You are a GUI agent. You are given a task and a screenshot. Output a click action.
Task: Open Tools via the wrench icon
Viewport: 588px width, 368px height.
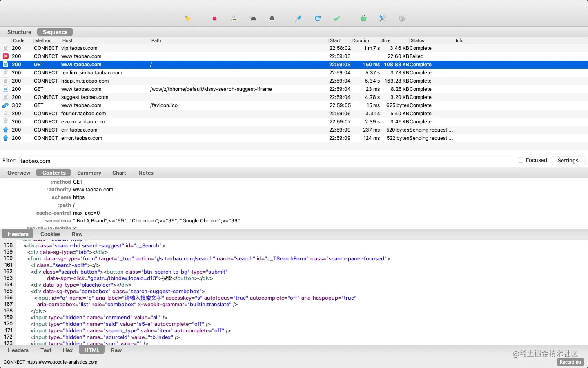[x=383, y=18]
